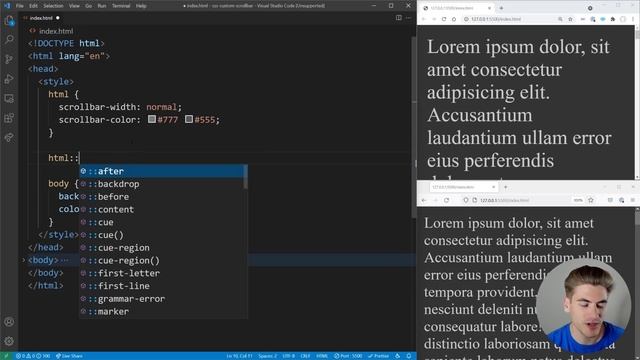Click home button in top Chrome window

[454, 19]
